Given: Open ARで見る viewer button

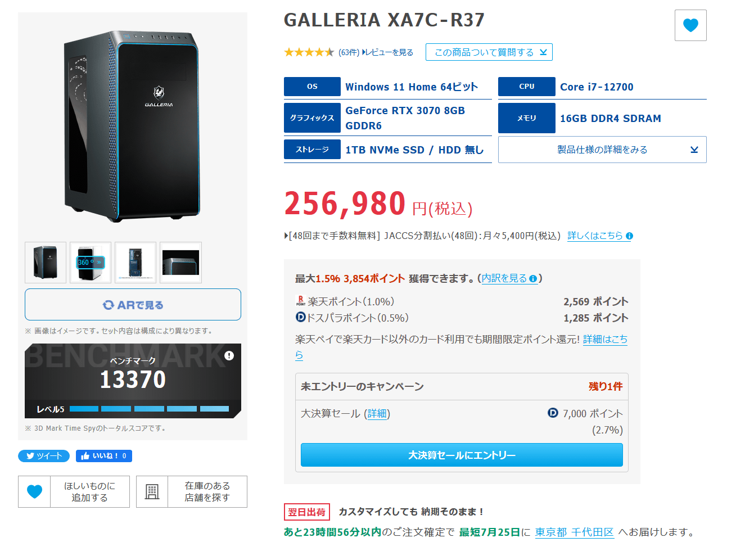Looking at the screenshot, I should click(x=133, y=305).
